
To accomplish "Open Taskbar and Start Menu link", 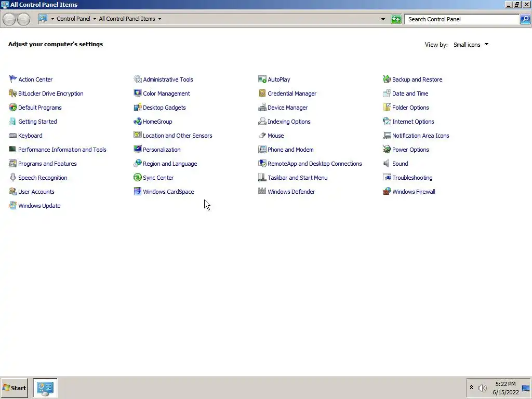I will (298, 178).
